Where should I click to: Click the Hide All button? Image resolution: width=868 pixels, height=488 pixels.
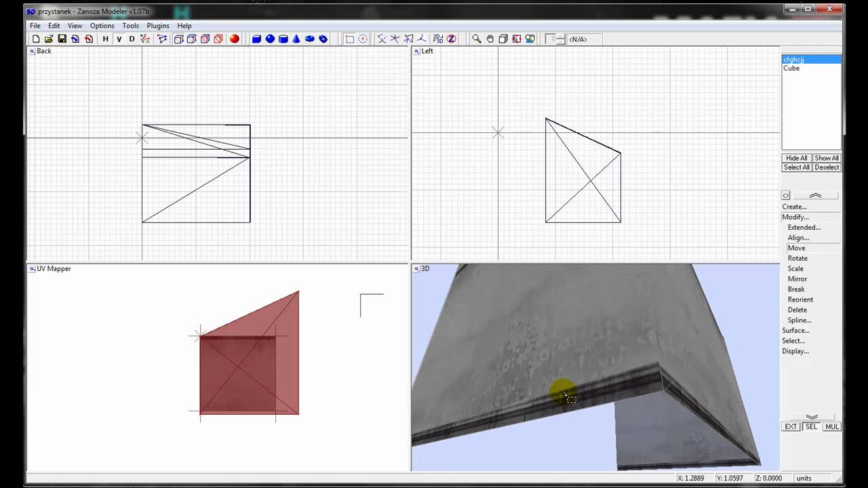[x=796, y=158]
